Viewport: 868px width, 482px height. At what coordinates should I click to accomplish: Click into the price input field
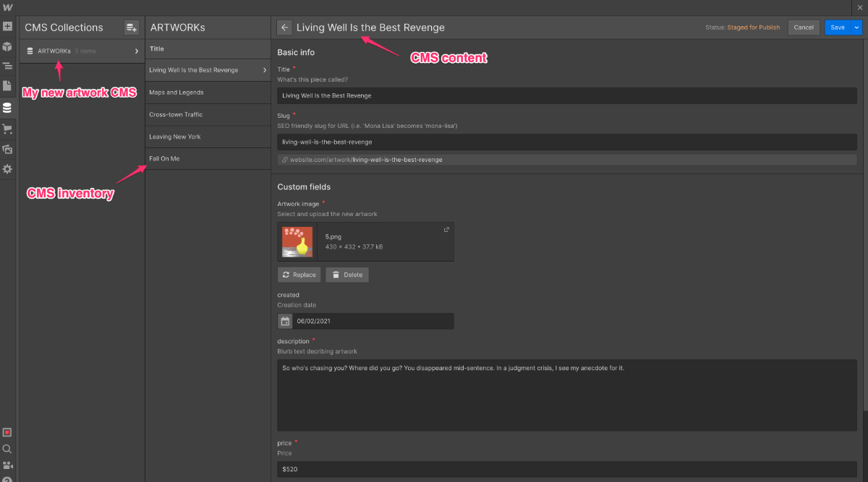coord(566,469)
